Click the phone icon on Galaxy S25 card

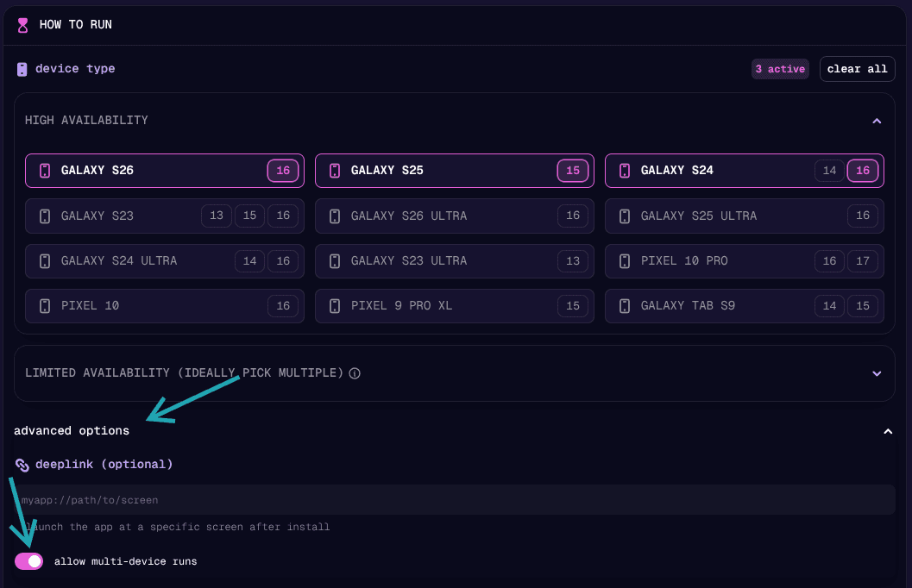click(335, 170)
